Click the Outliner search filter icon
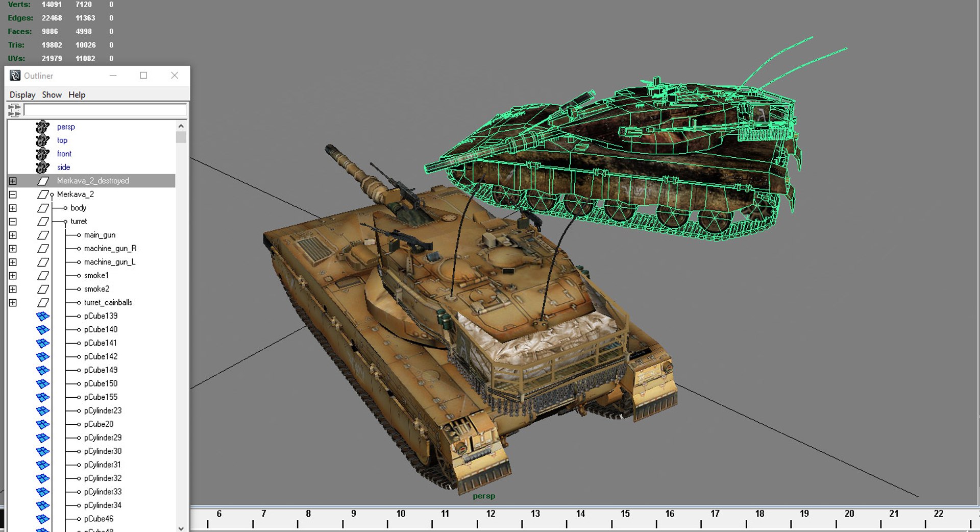980x532 pixels. [14, 110]
